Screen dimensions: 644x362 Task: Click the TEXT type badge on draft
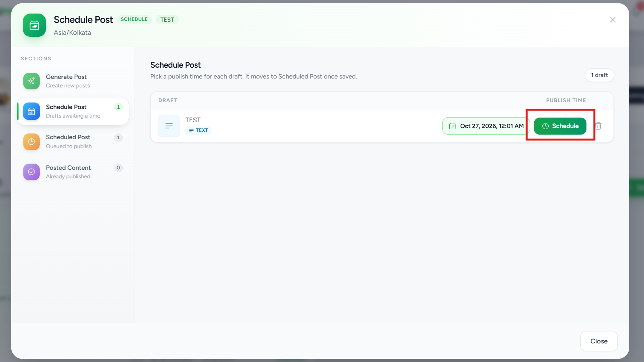tap(198, 130)
